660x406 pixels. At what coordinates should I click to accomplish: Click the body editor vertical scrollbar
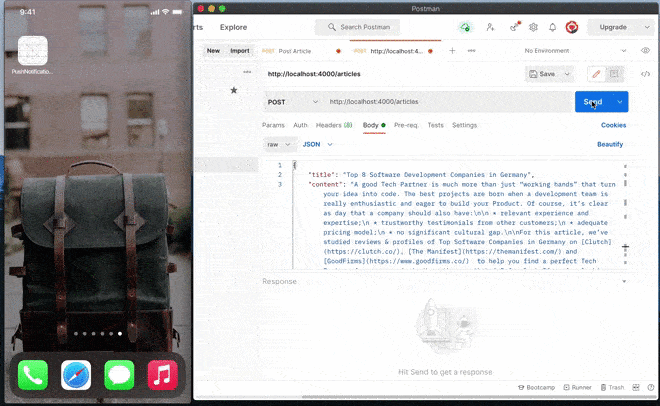pyautogui.click(x=625, y=215)
